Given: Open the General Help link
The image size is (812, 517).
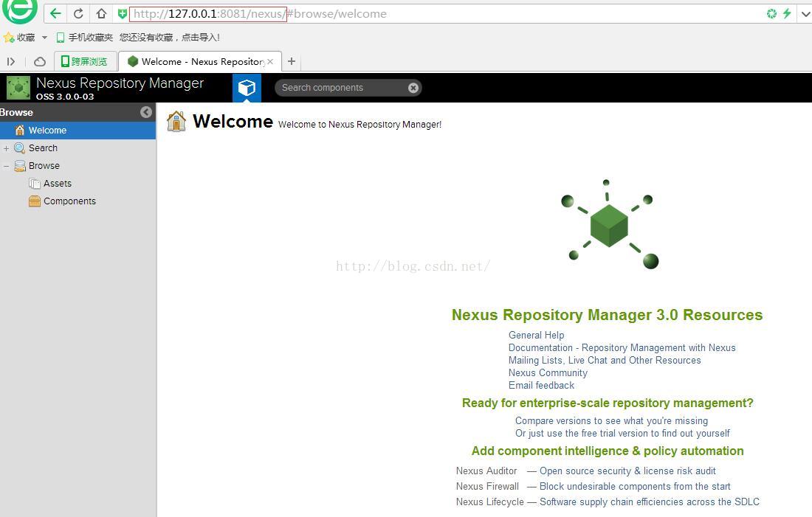Looking at the screenshot, I should pos(536,336).
